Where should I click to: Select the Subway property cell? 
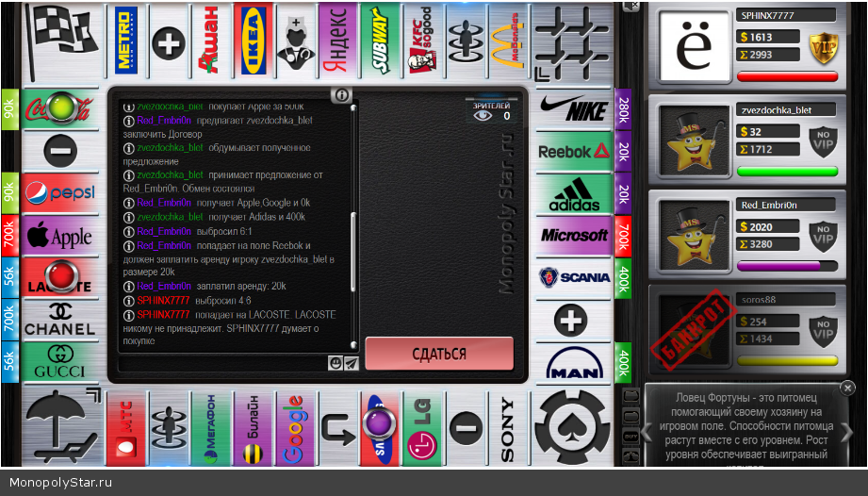(380, 41)
